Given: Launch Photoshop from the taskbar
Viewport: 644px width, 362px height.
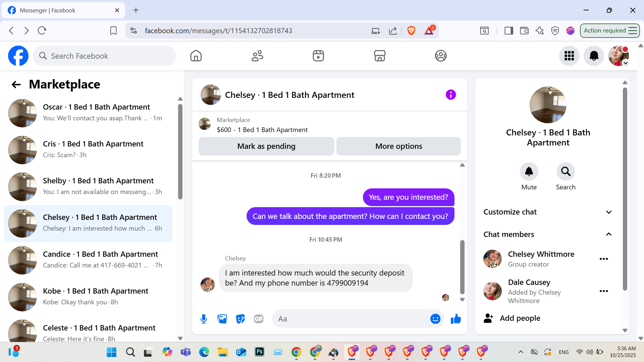Looking at the screenshot, I should coord(259,352).
